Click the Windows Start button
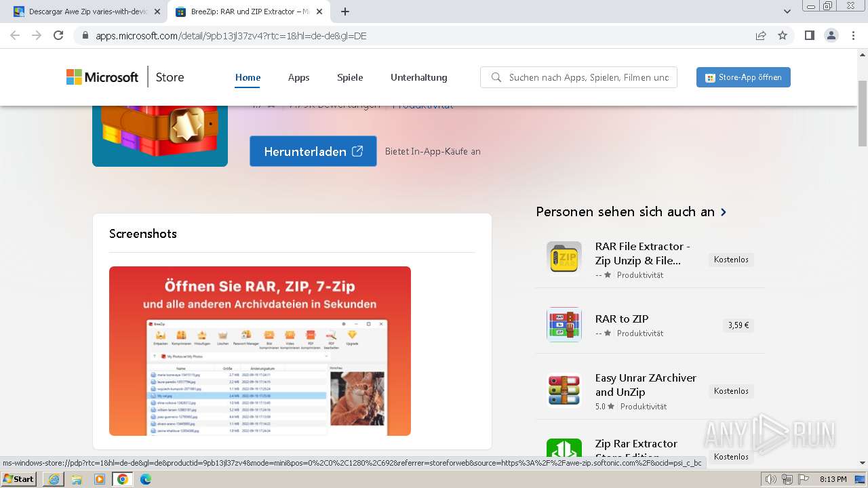The image size is (868, 488). click(x=19, y=479)
